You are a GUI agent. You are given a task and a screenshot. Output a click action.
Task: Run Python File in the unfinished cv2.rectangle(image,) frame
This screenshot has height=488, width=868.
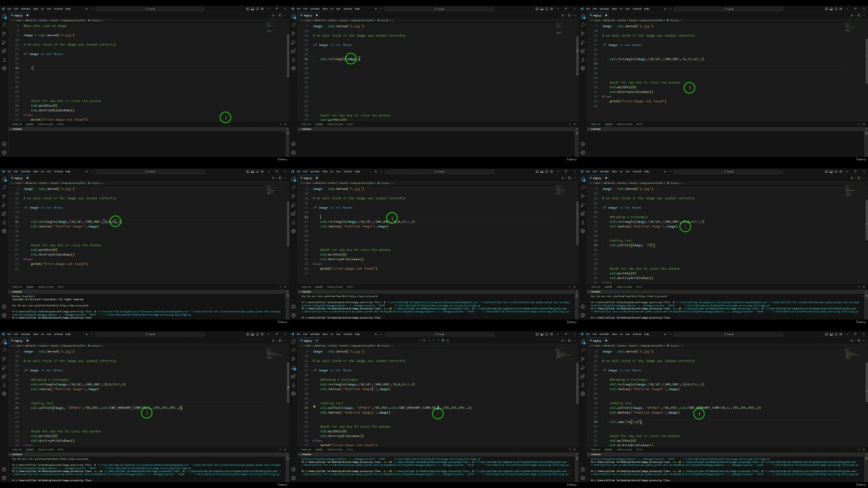tap(563, 15)
